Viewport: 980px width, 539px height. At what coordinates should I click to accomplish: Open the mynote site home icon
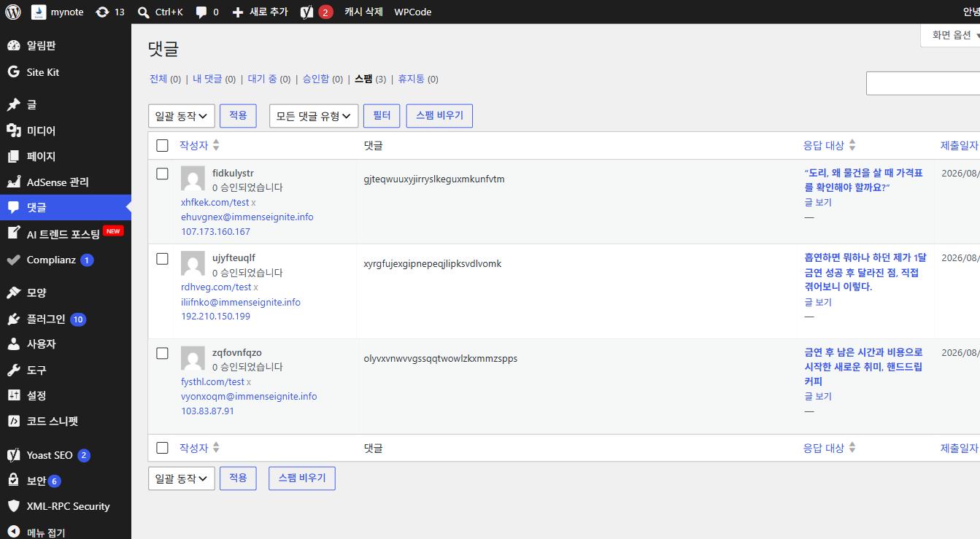(38, 12)
